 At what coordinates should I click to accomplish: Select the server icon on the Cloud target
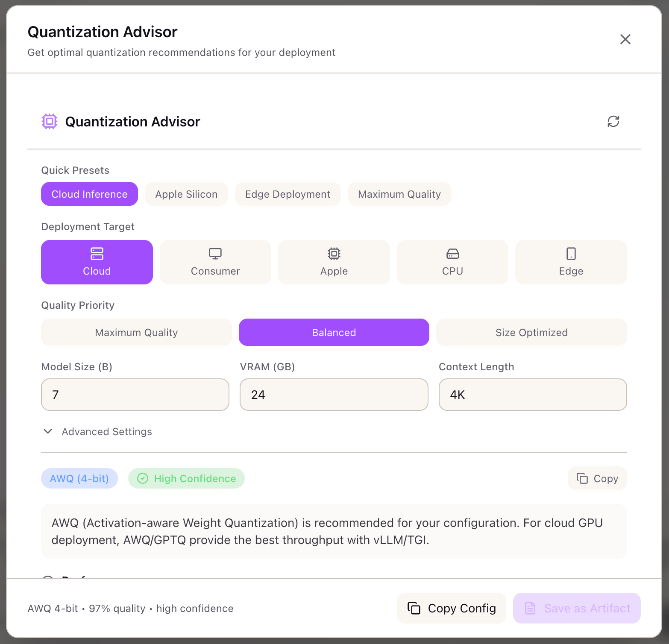(97, 253)
